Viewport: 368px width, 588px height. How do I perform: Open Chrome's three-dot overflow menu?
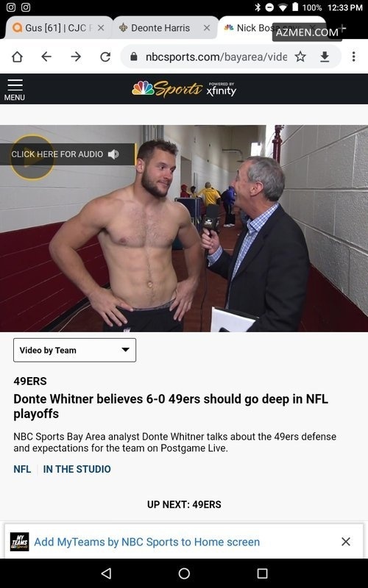coord(353,57)
